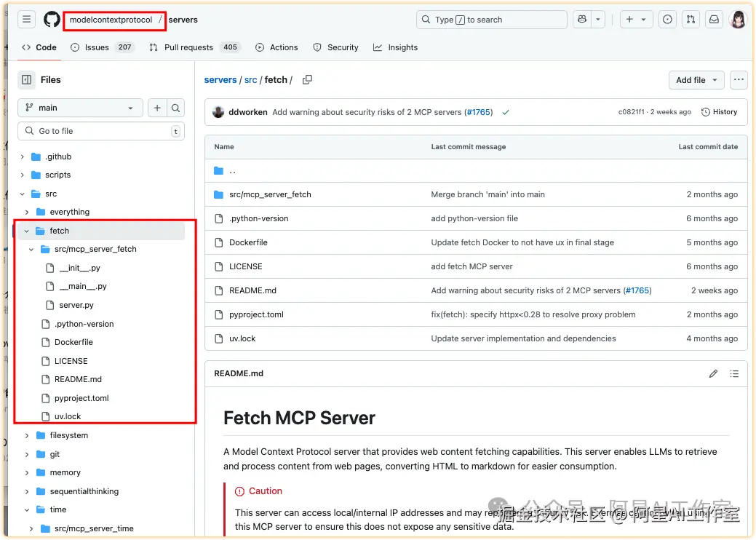Open src/mcp_server_time in the file tree
756x540 pixels.
coord(94,528)
